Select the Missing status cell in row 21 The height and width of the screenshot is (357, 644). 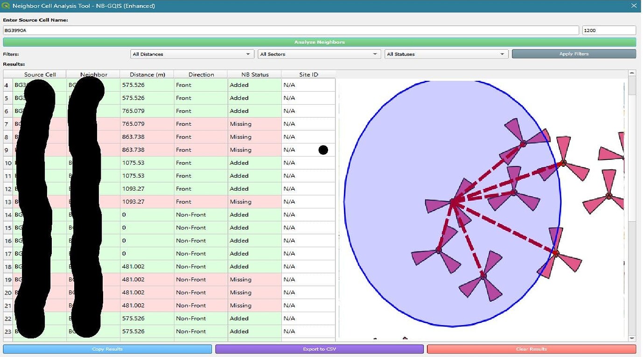coord(255,306)
